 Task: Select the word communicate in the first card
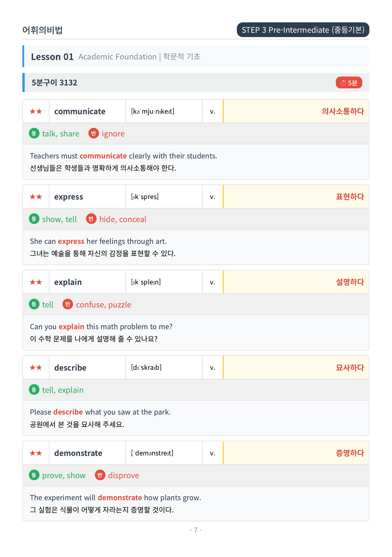(80, 111)
